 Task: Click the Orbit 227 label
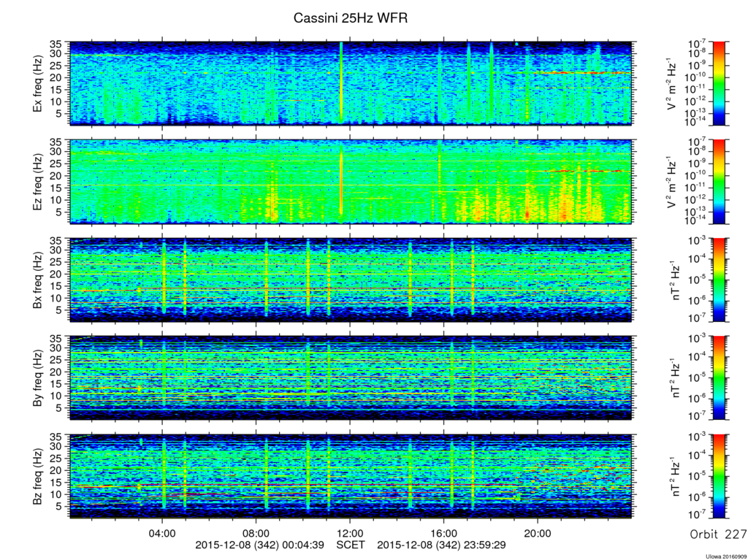718,534
